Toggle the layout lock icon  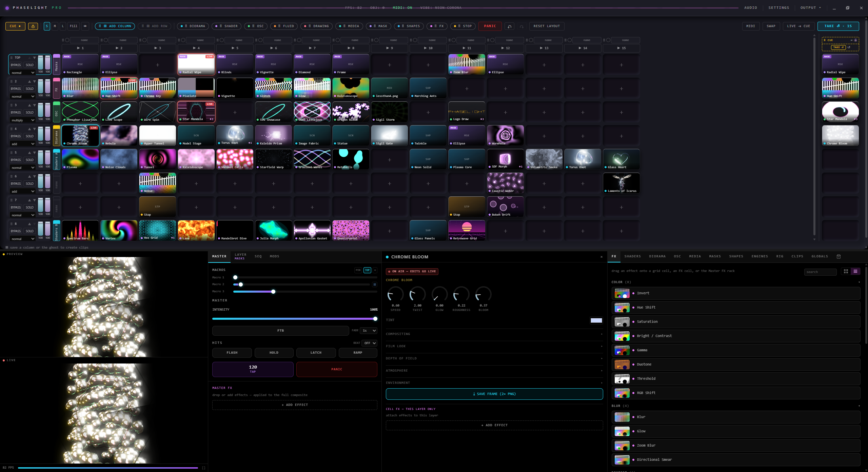tap(33, 26)
